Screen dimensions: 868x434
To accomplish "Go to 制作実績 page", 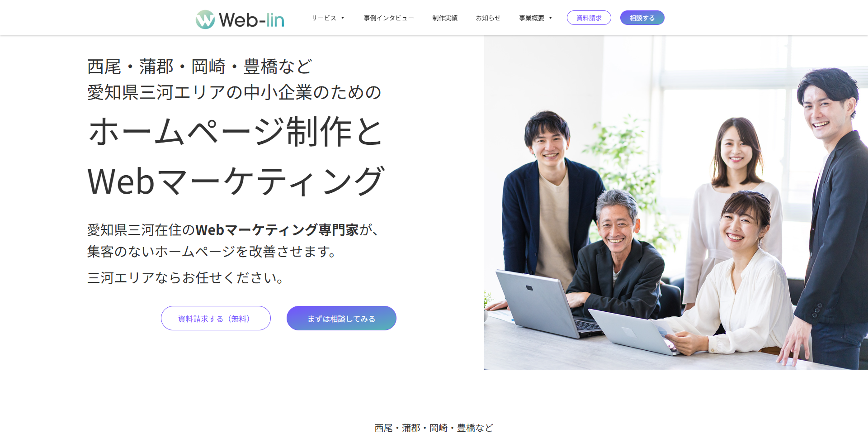I will 445,18.
